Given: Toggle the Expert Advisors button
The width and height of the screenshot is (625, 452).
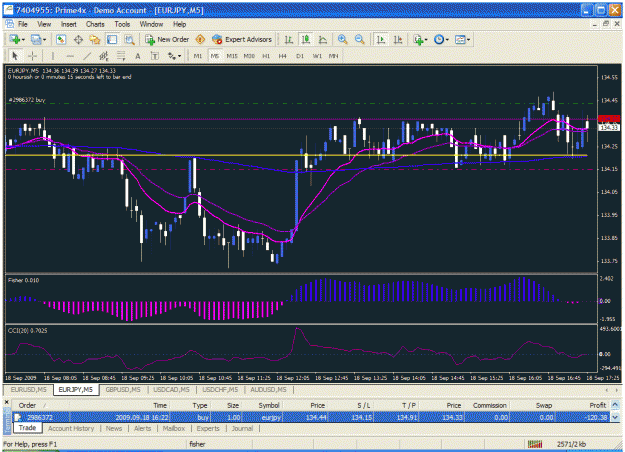Looking at the screenshot, I should [x=242, y=39].
